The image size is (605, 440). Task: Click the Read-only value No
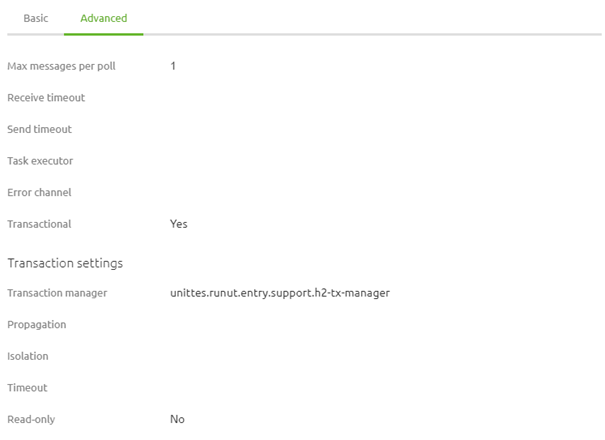click(x=177, y=419)
